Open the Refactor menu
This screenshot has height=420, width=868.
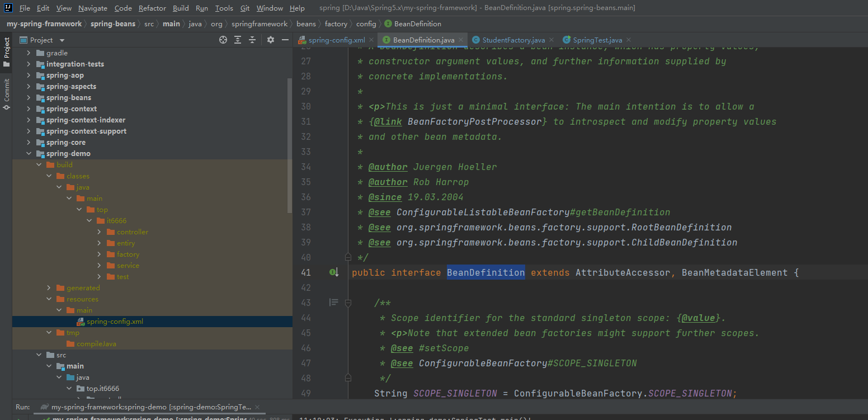tap(152, 8)
